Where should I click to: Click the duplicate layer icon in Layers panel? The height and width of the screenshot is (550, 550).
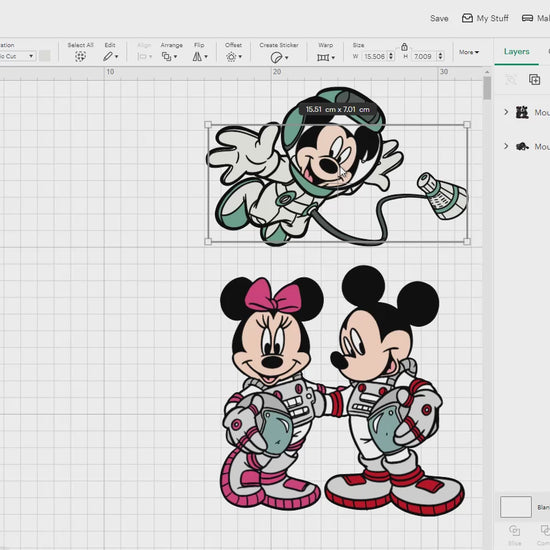tap(534, 80)
